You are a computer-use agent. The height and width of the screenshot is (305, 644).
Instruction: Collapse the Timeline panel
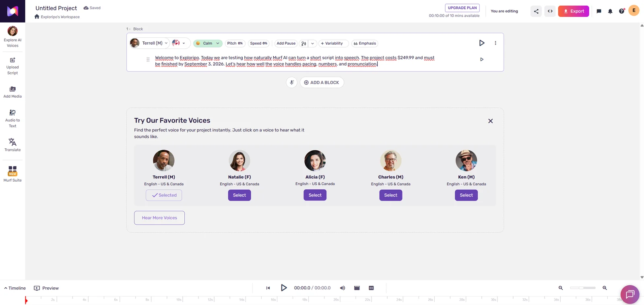15,288
